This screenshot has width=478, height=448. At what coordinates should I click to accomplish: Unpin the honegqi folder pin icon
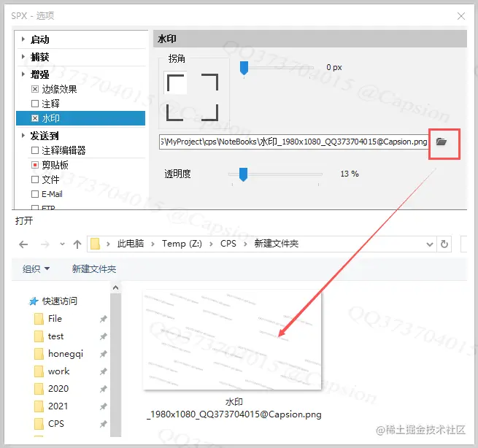104,354
